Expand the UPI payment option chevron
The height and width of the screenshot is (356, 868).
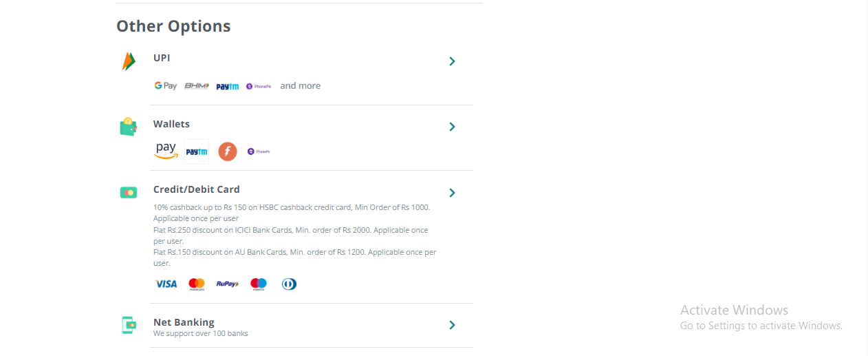(452, 61)
